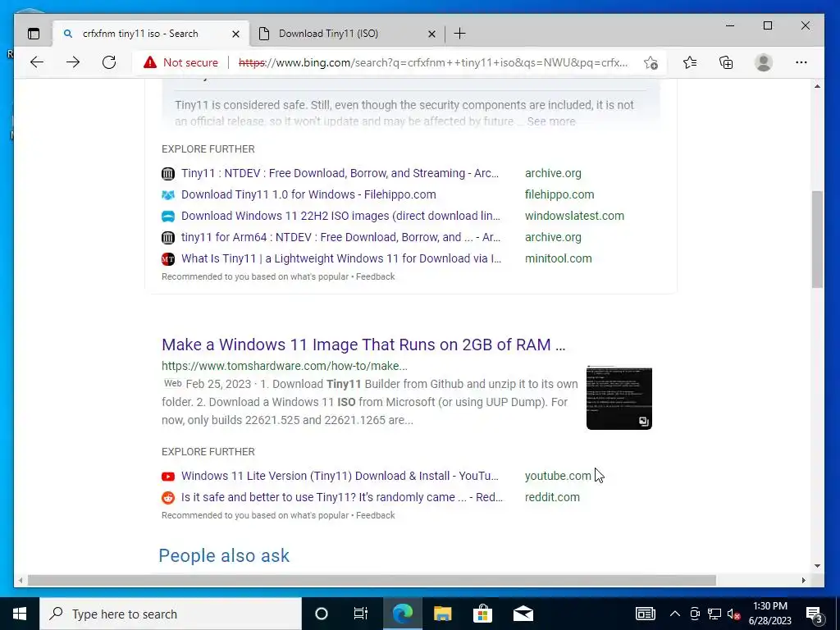
Task: Open Cortana from the taskbar circle icon
Action: tap(322, 614)
